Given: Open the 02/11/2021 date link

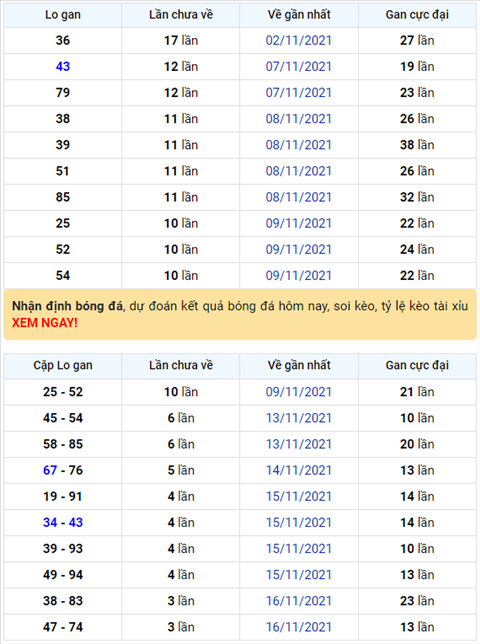Looking at the screenshot, I should [299, 40].
